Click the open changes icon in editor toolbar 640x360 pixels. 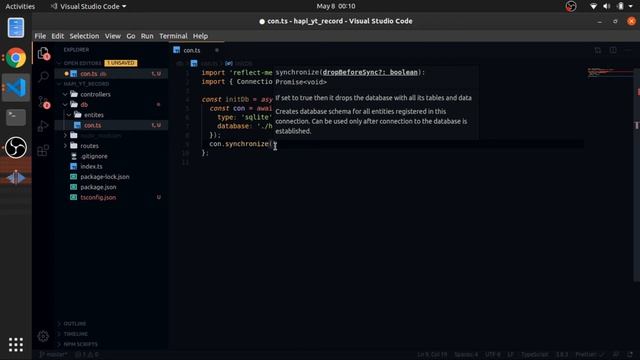click(x=598, y=50)
